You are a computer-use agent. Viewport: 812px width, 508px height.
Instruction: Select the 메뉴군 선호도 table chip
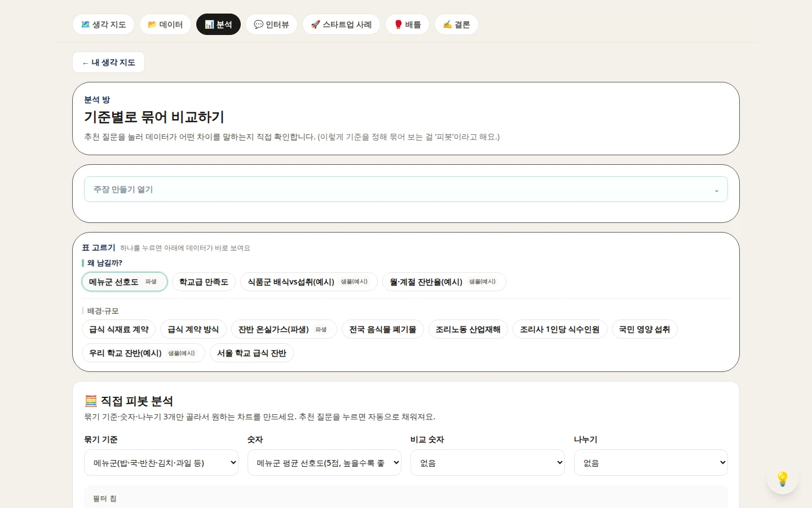coord(125,282)
